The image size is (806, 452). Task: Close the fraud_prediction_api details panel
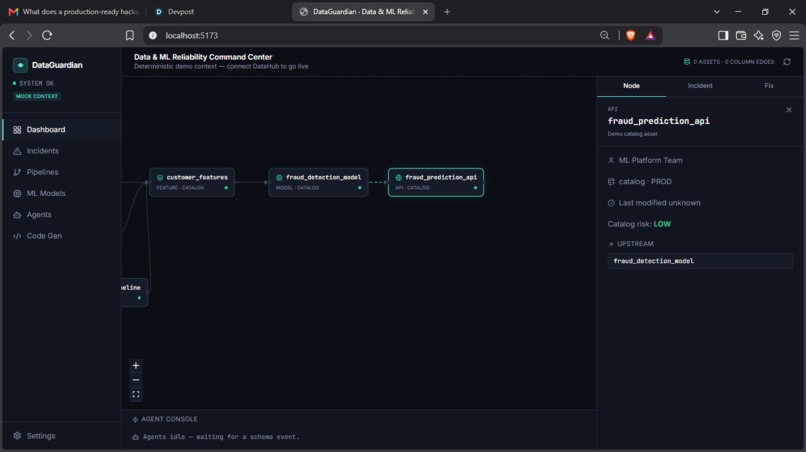pos(789,110)
